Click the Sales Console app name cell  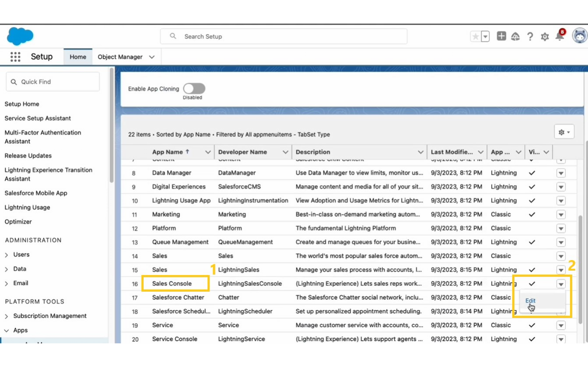click(x=172, y=283)
